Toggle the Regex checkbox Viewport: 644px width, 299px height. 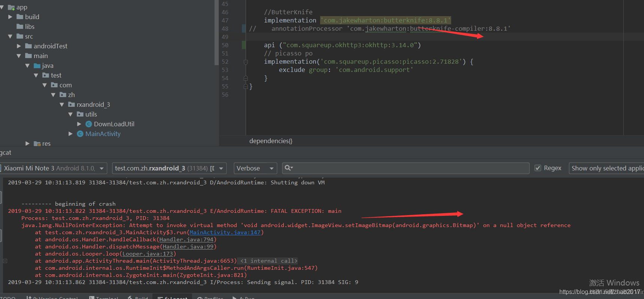pyautogui.click(x=538, y=168)
